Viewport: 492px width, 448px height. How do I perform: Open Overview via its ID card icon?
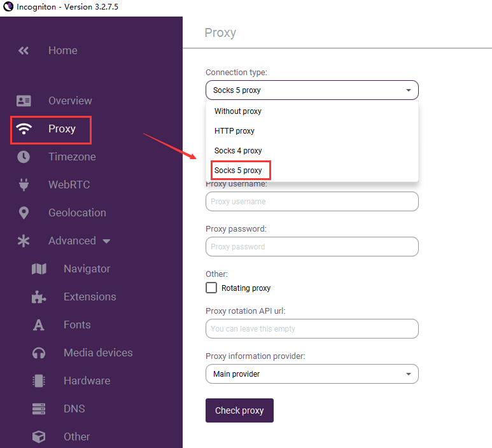[x=24, y=101]
